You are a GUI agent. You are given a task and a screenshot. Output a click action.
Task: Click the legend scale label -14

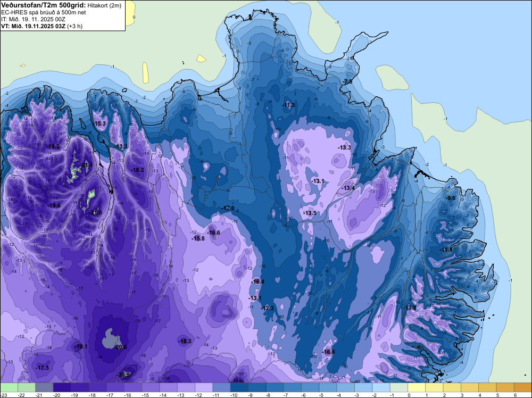pyautogui.click(x=162, y=395)
